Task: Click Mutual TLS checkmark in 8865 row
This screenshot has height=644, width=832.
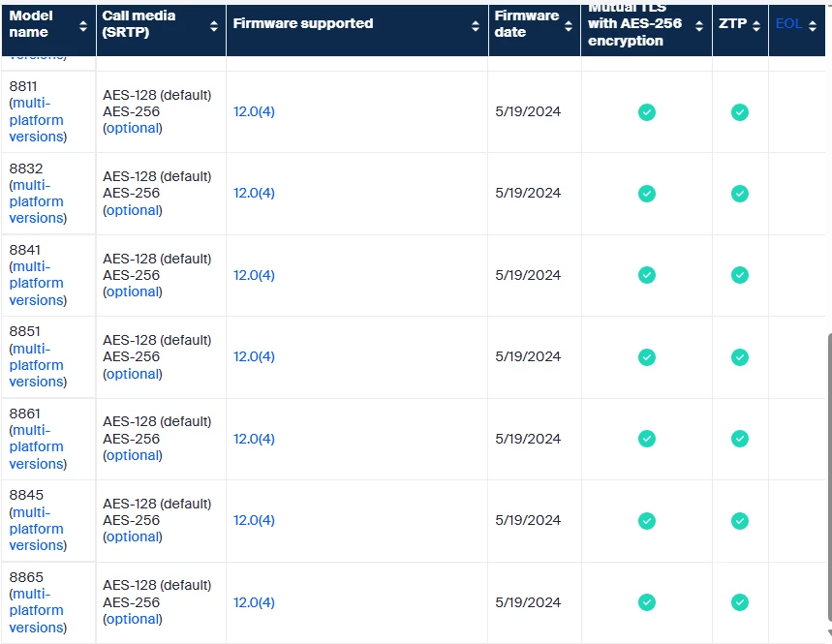Action: pyautogui.click(x=647, y=602)
